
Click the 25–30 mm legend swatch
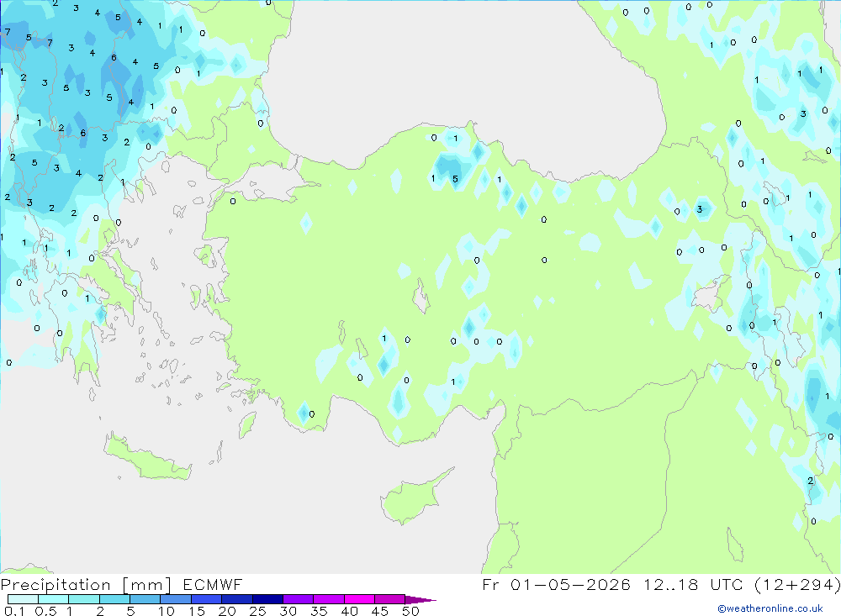(x=267, y=599)
